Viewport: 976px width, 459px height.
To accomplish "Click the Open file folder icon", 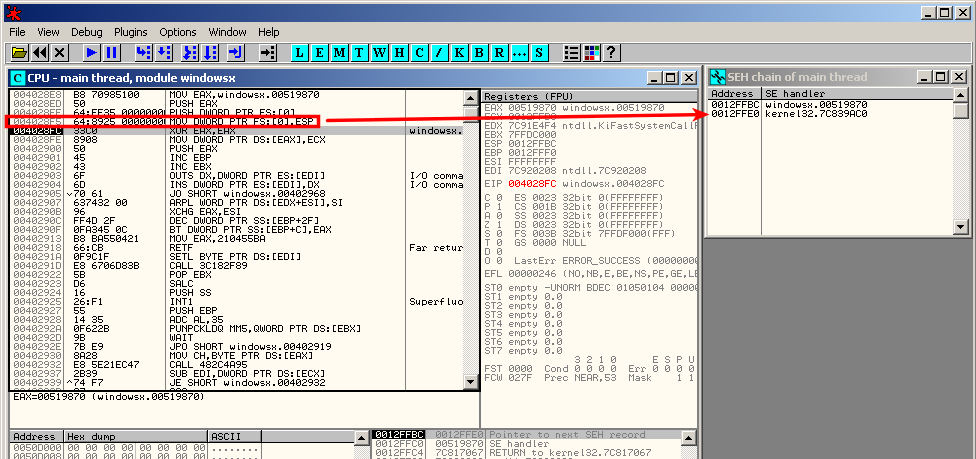I will [x=19, y=52].
